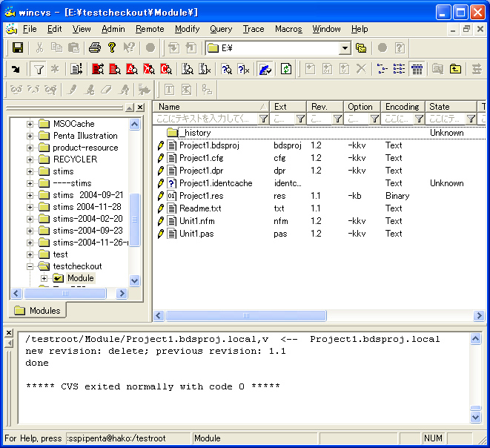Click the go up one folder icon
The image size is (490, 448).
pos(455,69)
